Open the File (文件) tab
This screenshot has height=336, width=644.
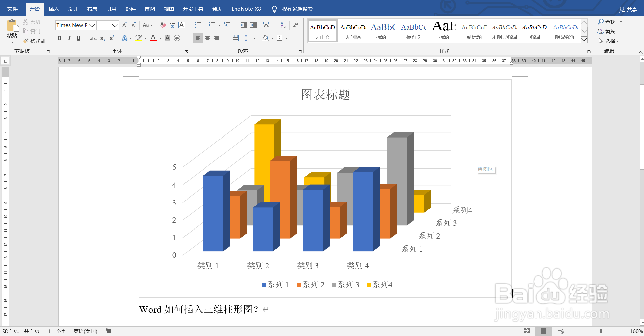click(x=12, y=9)
